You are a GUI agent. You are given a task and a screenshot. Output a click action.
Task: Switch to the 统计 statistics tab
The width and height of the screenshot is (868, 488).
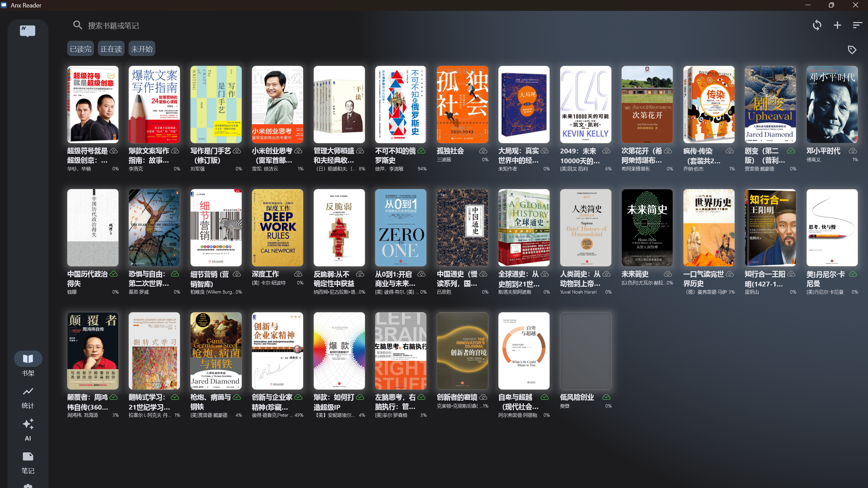[x=28, y=398]
